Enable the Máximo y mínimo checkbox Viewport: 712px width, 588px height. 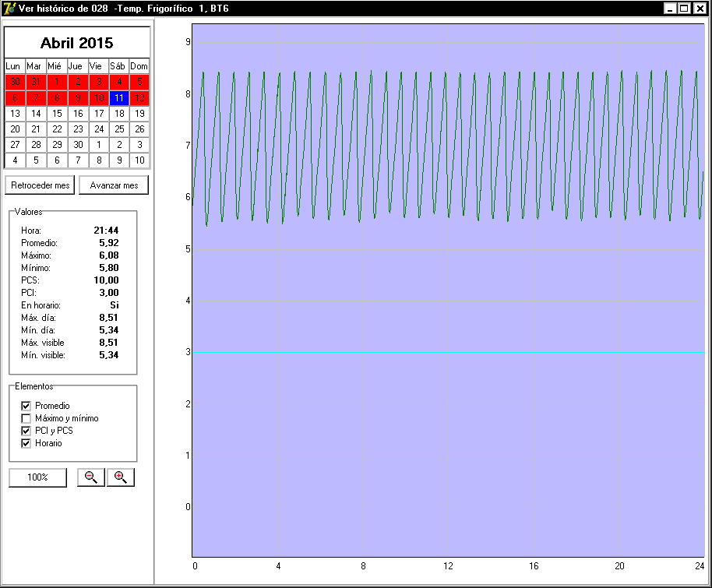(x=26, y=418)
